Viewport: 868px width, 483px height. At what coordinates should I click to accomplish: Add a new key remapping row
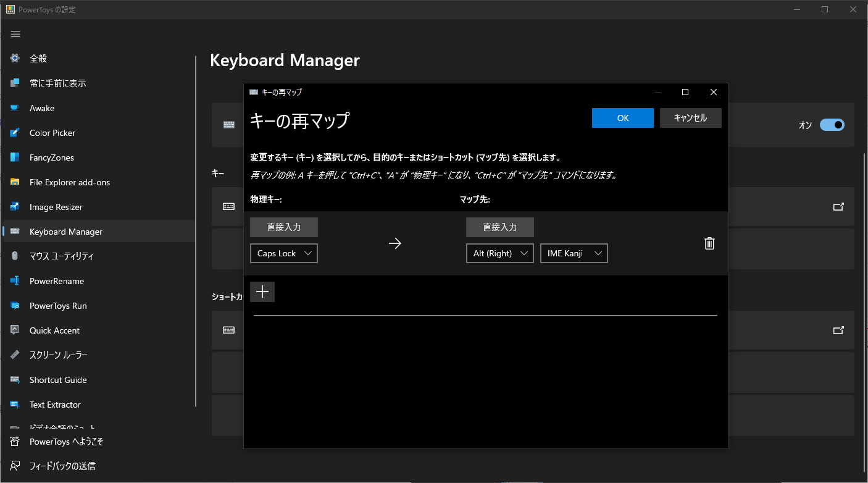click(x=262, y=292)
